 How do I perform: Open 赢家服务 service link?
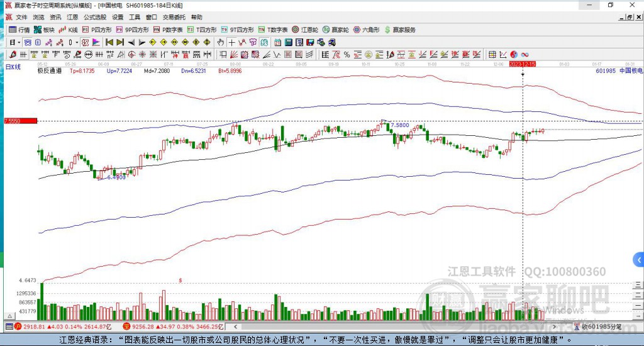400,30
